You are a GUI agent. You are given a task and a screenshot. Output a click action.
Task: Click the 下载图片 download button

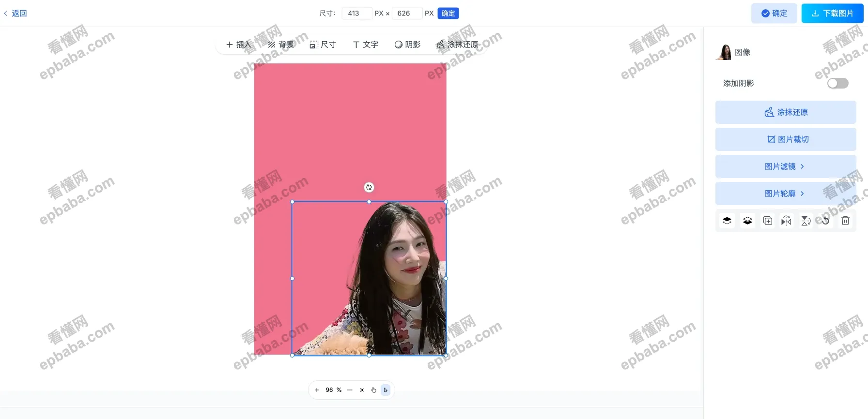832,13
